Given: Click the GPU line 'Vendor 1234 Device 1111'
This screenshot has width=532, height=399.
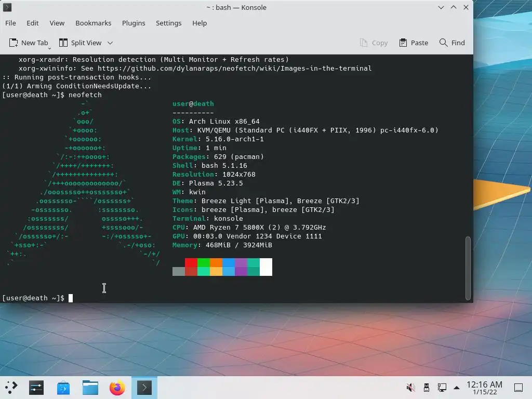Looking at the screenshot, I should pyautogui.click(x=274, y=236).
